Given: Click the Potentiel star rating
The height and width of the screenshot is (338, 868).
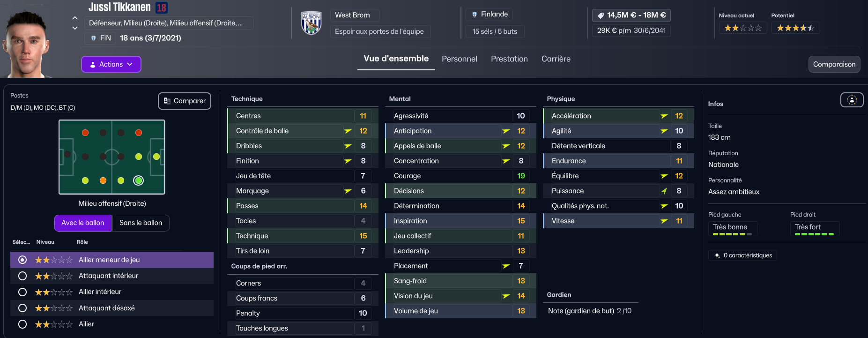Looking at the screenshot, I should point(795,28).
